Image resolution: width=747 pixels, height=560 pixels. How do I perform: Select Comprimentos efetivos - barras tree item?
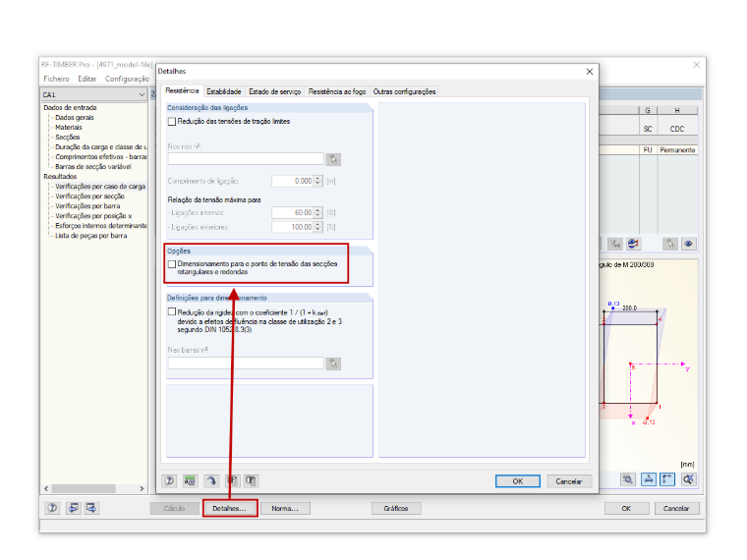(101, 156)
